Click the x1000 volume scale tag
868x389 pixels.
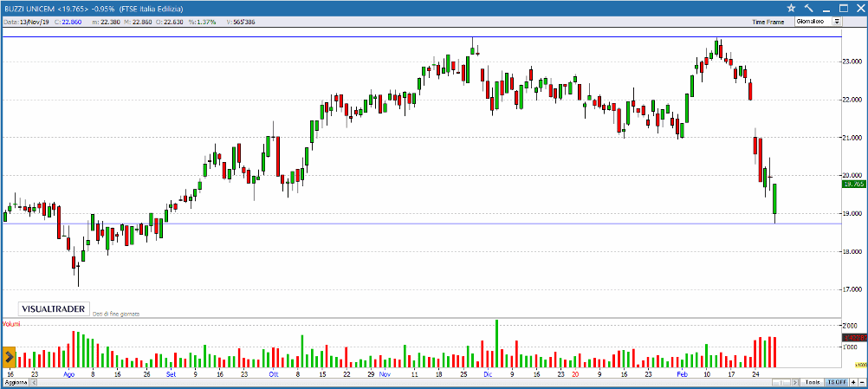(861, 366)
